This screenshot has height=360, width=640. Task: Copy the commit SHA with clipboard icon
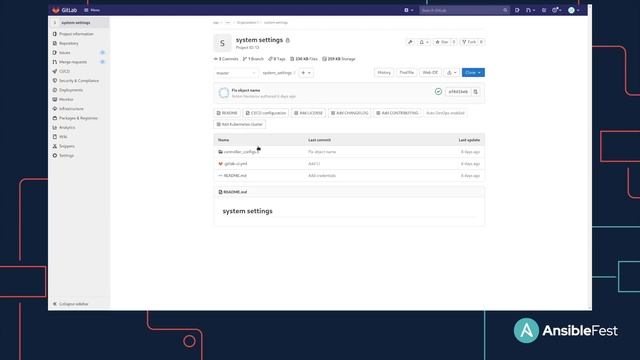point(476,92)
